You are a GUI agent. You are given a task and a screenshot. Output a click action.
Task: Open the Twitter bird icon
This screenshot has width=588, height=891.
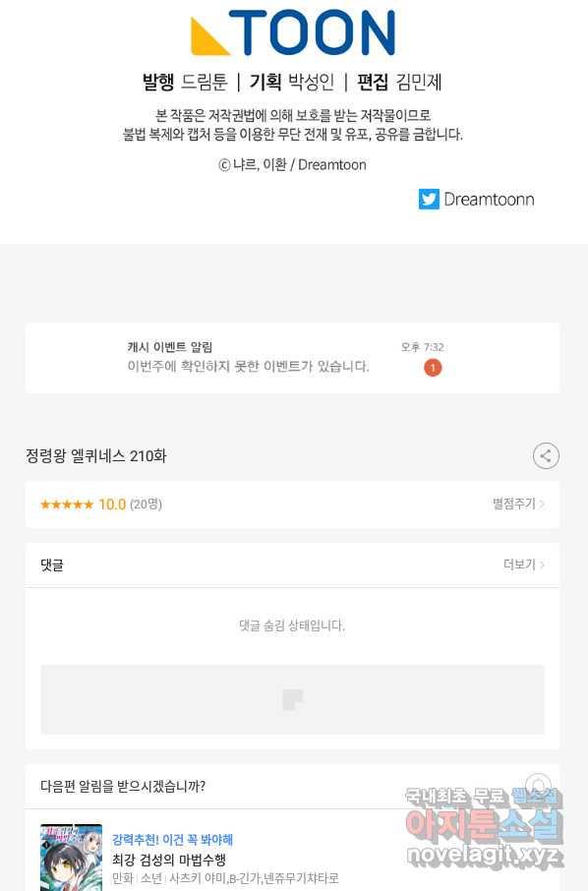pyautogui.click(x=429, y=199)
